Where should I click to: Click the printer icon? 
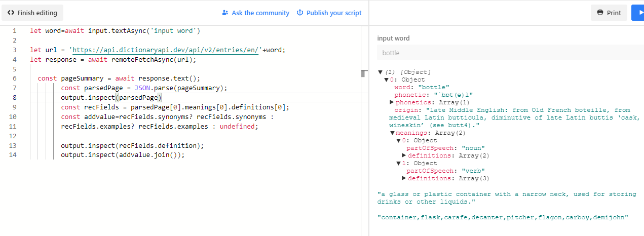[600, 13]
